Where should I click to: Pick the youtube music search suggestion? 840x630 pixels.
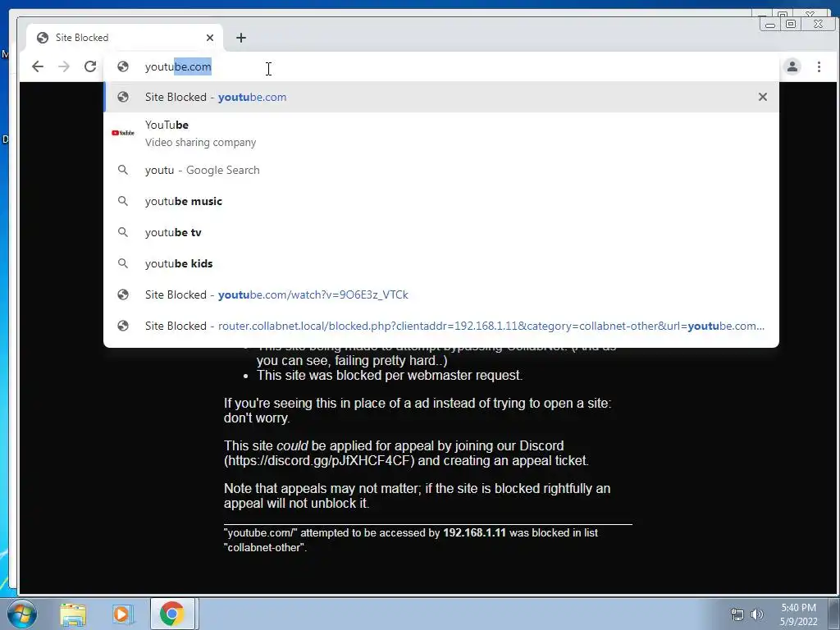[441, 201]
